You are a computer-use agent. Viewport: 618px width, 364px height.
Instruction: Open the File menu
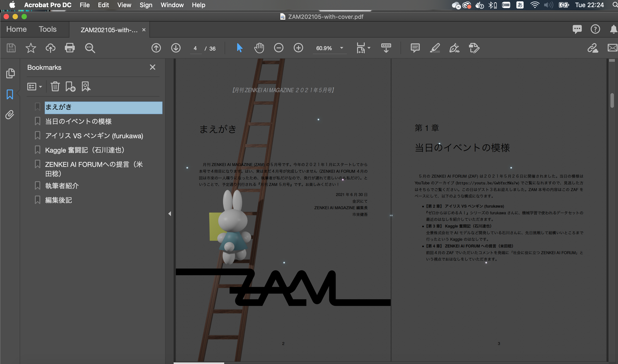pos(85,5)
